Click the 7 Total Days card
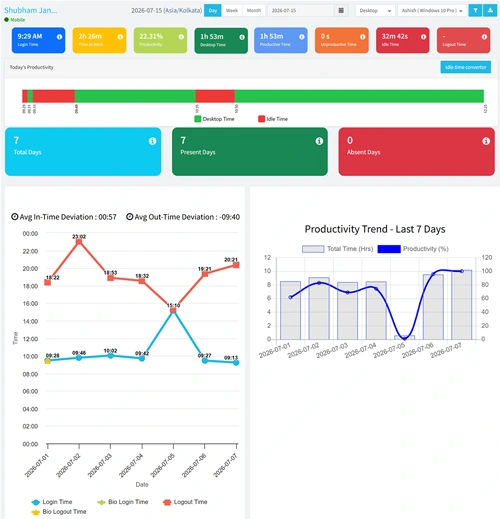Image resolution: width=500 pixels, height=519 pixels. point(83,151)
